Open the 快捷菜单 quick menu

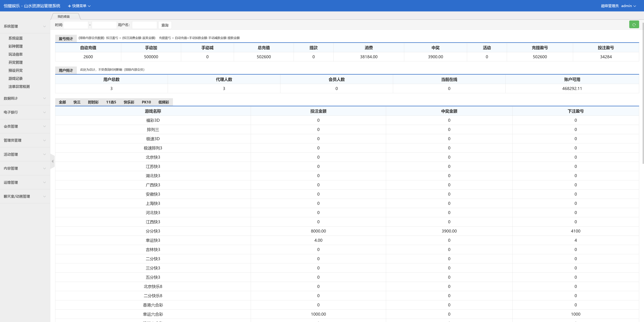tap(79, 6)
